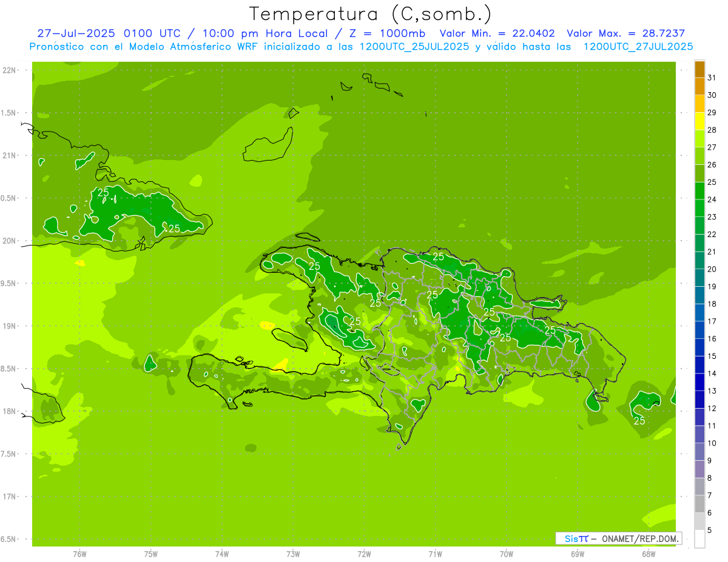
Task: Click the colorbar number '31'
Action: coord(712,78)
